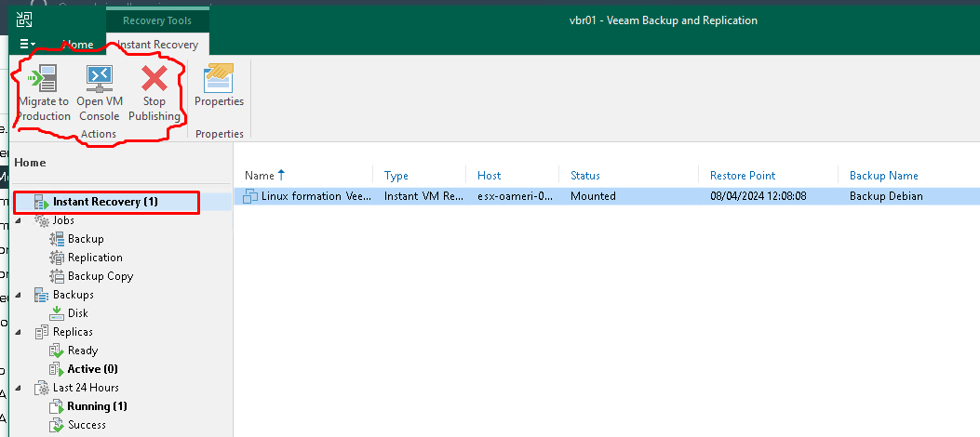
Task: Collapse the Backups tree node
Action: tap(18, 295)
